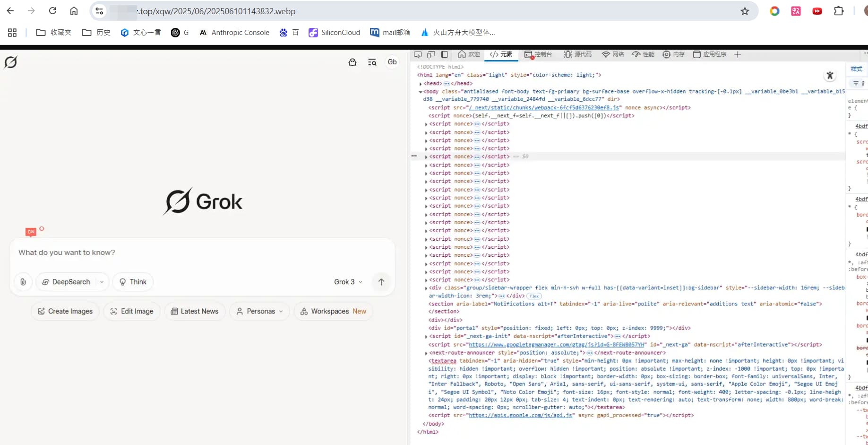This screenshot has width=868, height=445.
Task: Click the accessibility figure icon in Elements panel
Action: pyautogui.click(x=830, y=76)
